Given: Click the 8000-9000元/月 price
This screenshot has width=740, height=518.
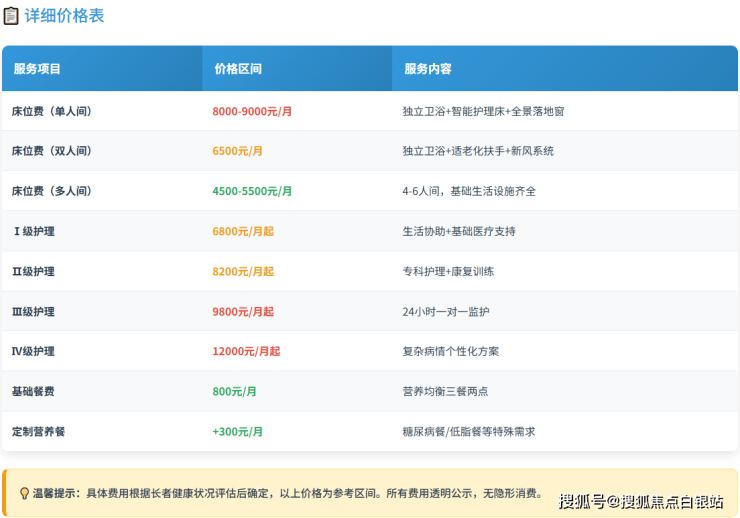Looking at the screenshot, I should (x=252, y=111).
